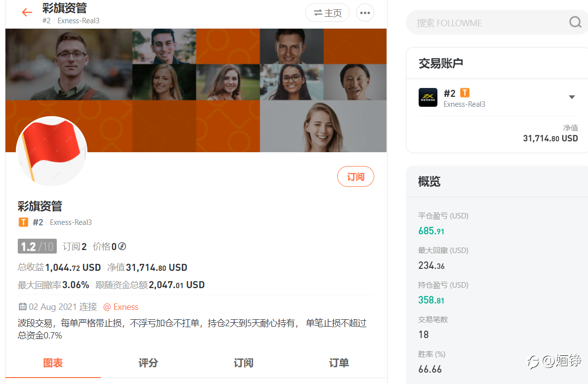Click the 交易笔数 18 value
Viewport: 588px width, 384px height.
(x=424, y=335)
